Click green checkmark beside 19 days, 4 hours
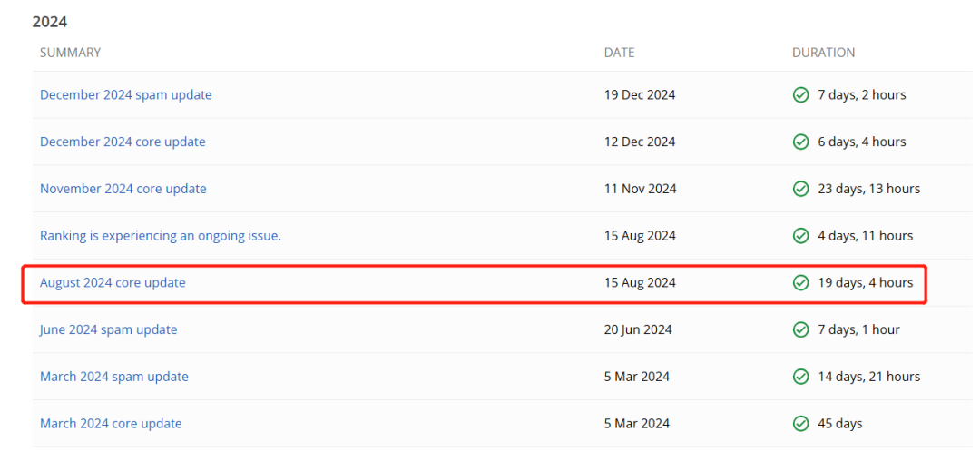 pos(800,283)
